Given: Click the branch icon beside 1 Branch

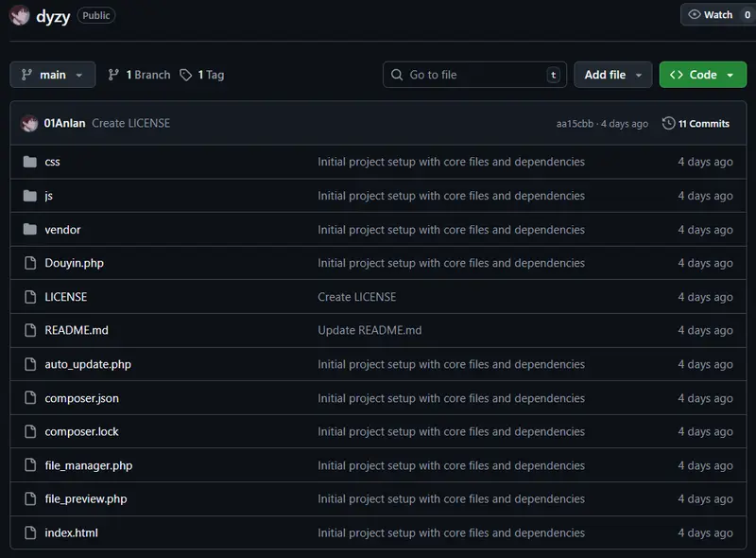Looking at the screenshot, I should pyautogui.click(x=114, y=75).
